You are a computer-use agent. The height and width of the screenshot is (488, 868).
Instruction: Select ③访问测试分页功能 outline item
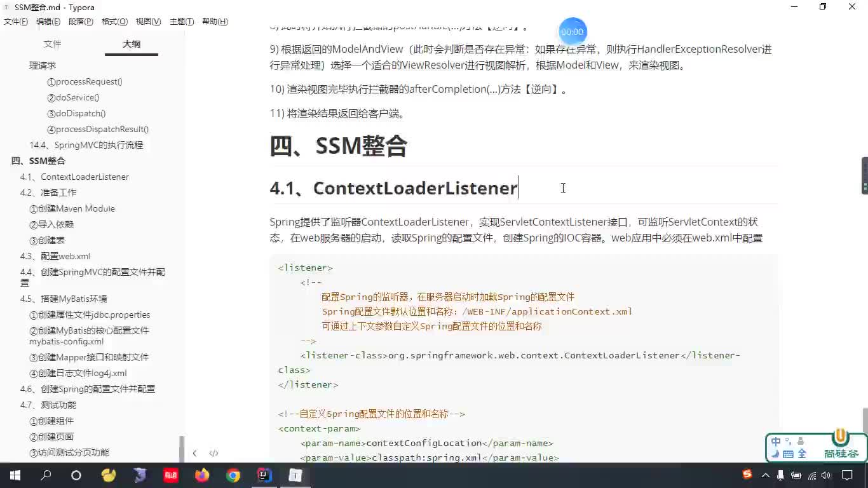(69, 452)
